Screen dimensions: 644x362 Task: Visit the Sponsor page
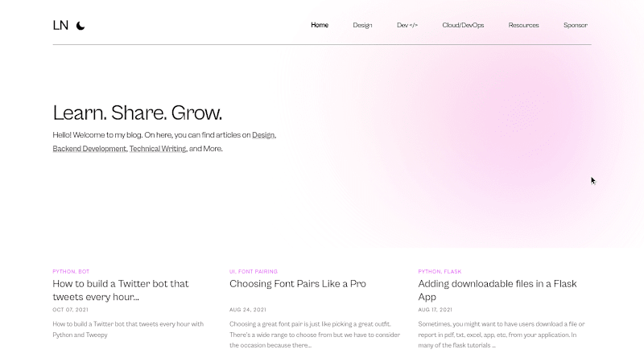[x=576, y=25]
